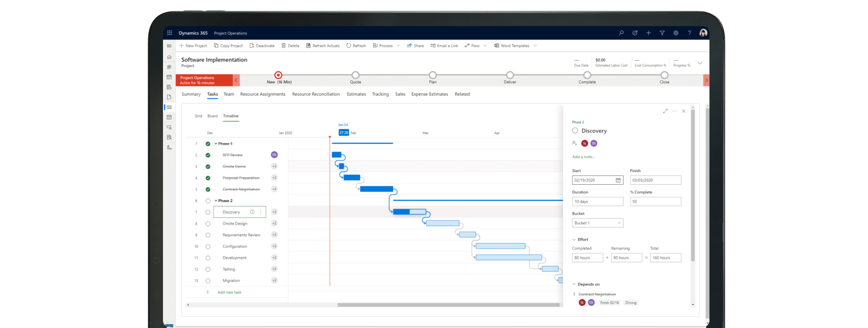Screen dimensions: 868x328
Task: Open the user profile avatar
Action: (x=703, y=33)
